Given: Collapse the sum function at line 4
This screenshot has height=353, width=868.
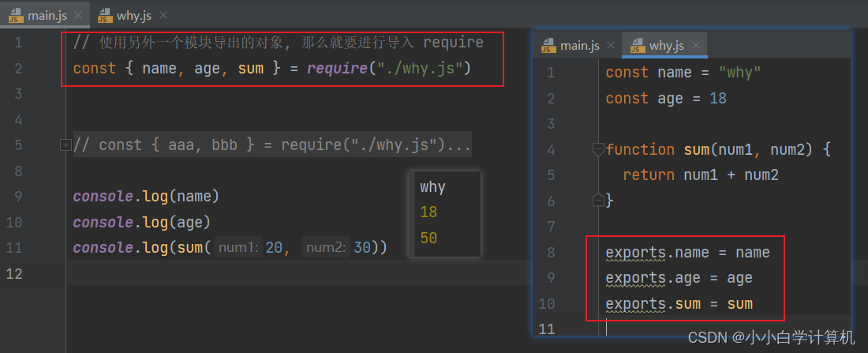Looking at the screenshot, I should pyautogui.click(x=598, y=149).
